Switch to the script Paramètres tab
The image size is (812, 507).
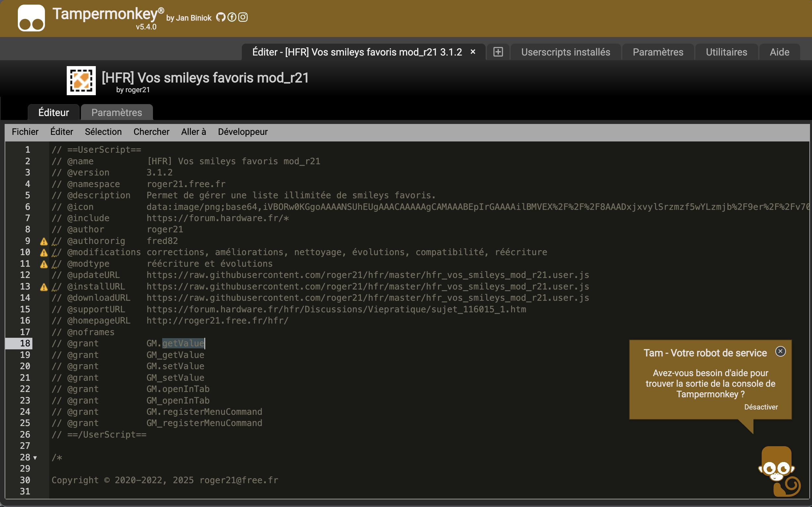tap(117, 112)
